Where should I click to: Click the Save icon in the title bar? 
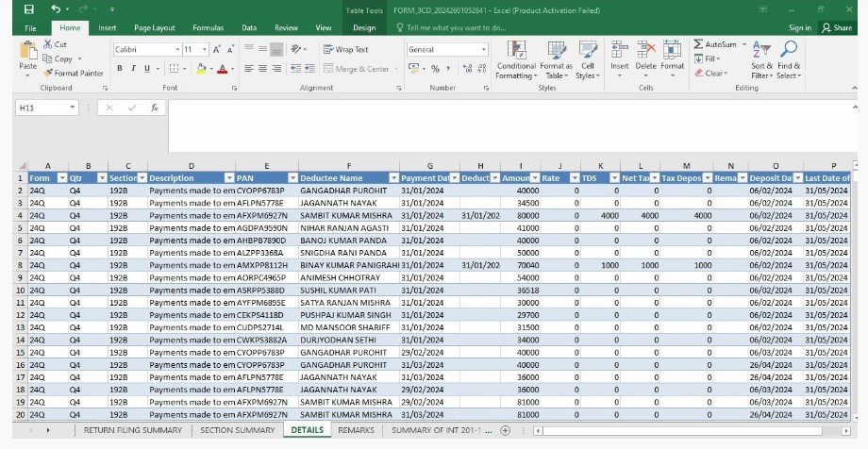pyautogui.click(x=28, y=9)
